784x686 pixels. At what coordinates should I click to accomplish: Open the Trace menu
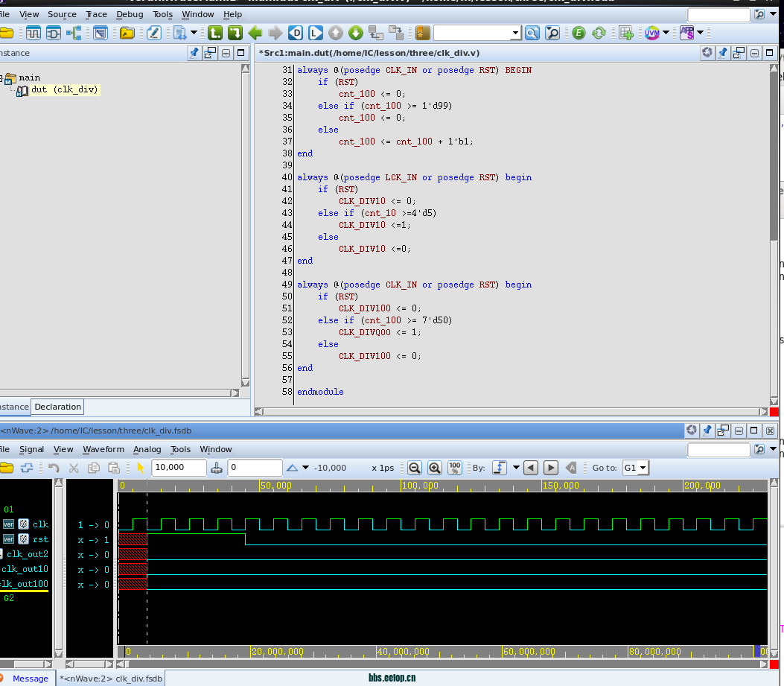[96, 14]
